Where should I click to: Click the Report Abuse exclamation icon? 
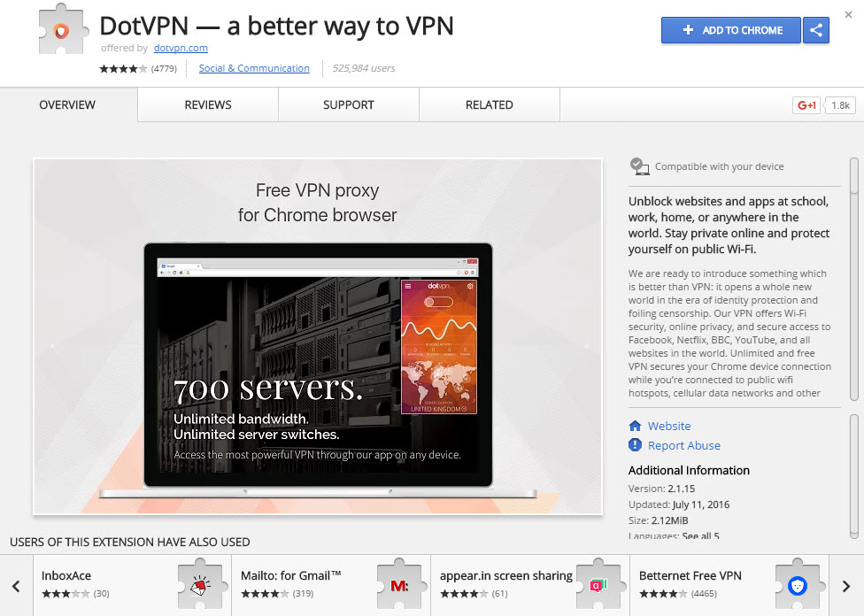coord(635,444)
